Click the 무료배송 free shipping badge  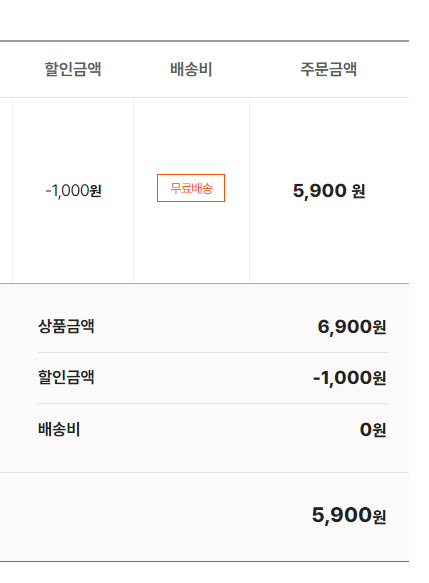pos(191,188)
